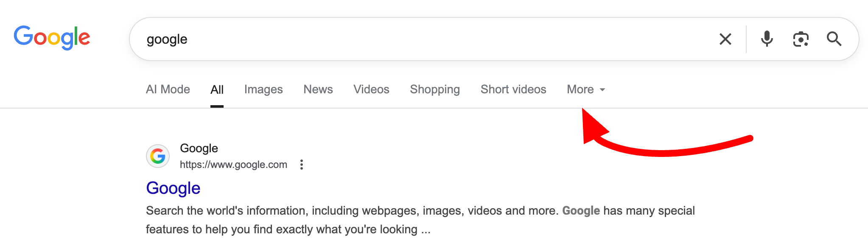The width and height of the screenshot is (868, 246).
Task: Open the Shopping results tab
Action: (434, 89)
